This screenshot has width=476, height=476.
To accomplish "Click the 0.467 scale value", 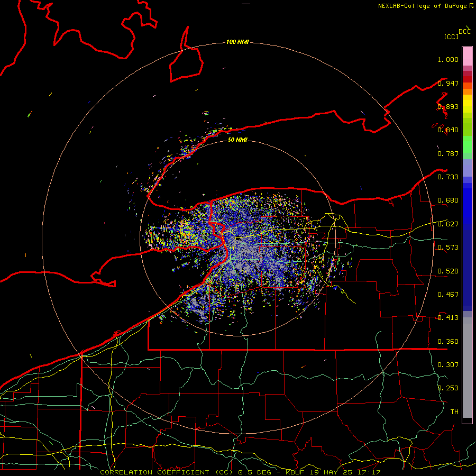I will coord(448,295).
